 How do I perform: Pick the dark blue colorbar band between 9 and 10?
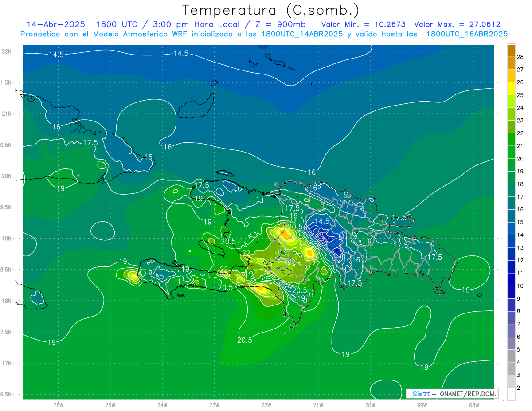point(511,292)
